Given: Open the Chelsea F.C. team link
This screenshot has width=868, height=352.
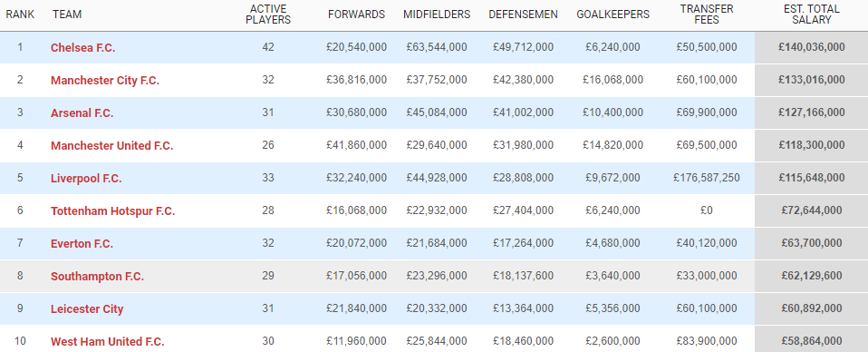Looking at the screenshot, I should [x=83, y=48].
